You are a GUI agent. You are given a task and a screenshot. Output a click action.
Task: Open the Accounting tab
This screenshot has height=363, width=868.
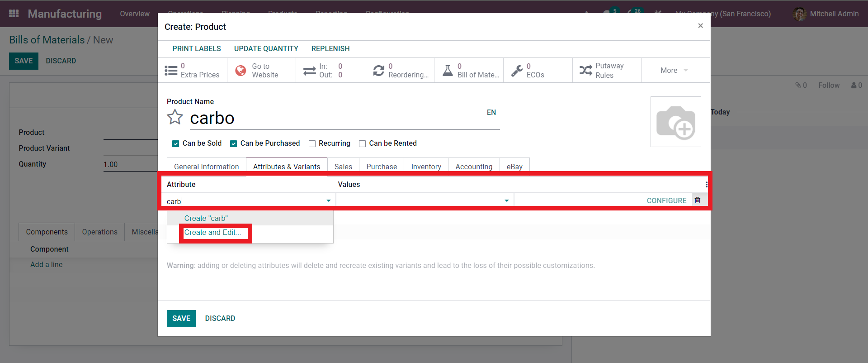point(474,167)
